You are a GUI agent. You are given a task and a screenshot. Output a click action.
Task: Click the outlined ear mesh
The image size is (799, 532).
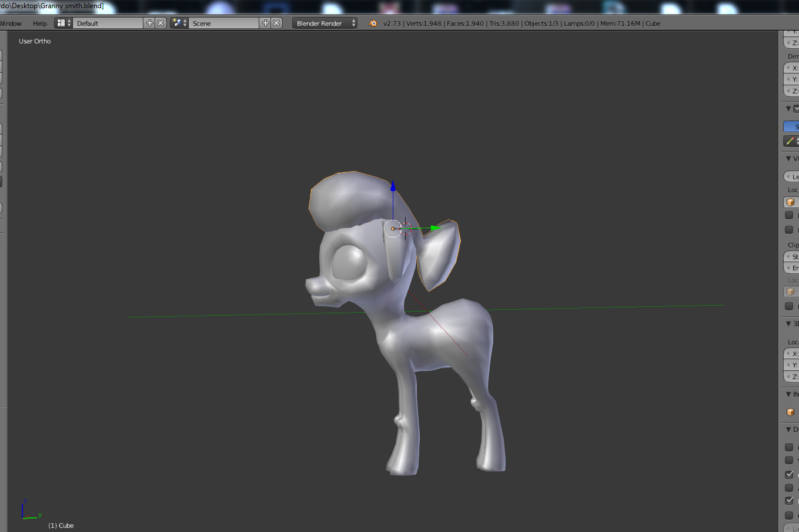[440, 255]
